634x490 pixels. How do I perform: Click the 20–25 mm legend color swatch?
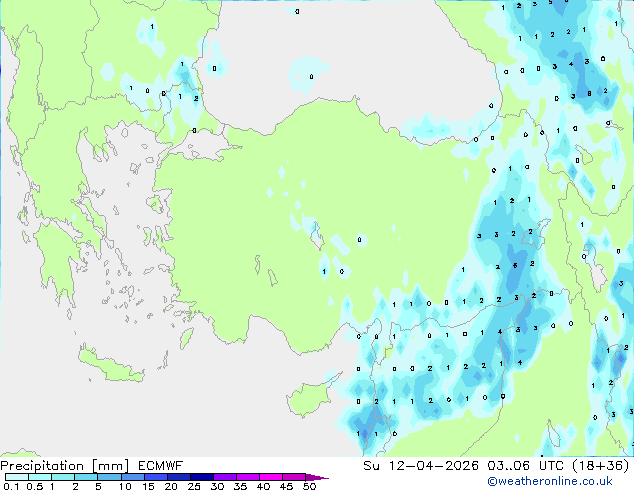click(179, 477)
